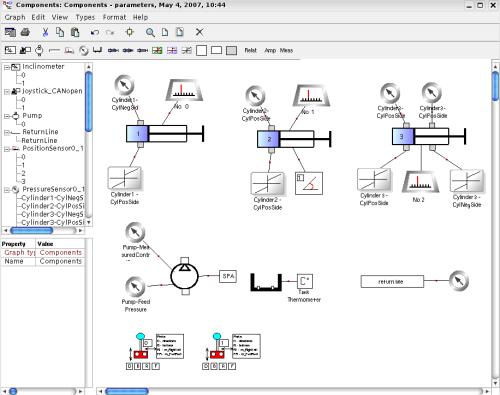This screenshot has width=500, height=395.
Task: Select the Inclinometer tool in component toolbar
Action: 10,50
